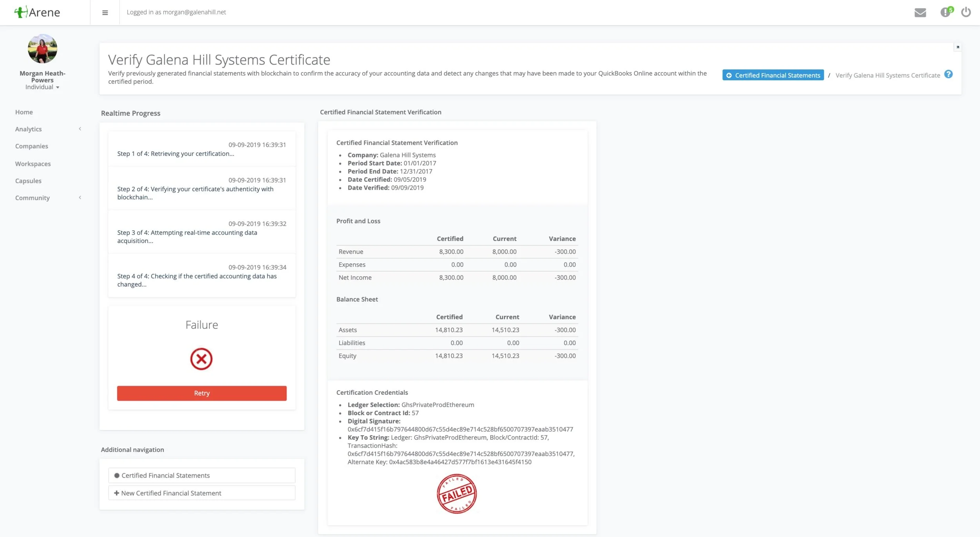Click Morgan Heath-Powers user name
980x537 pixels.
coord(42,76)
